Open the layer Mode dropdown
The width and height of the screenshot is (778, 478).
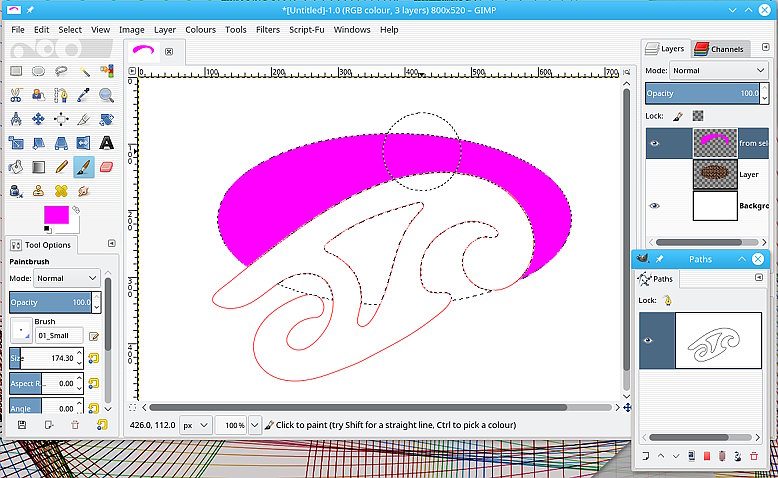click(x=719, y=71)
